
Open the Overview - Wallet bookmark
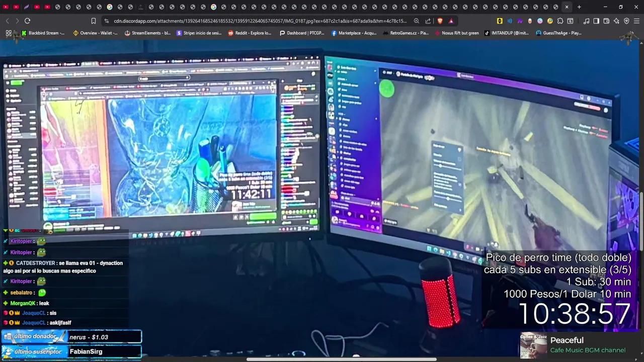tap(95, 33)
